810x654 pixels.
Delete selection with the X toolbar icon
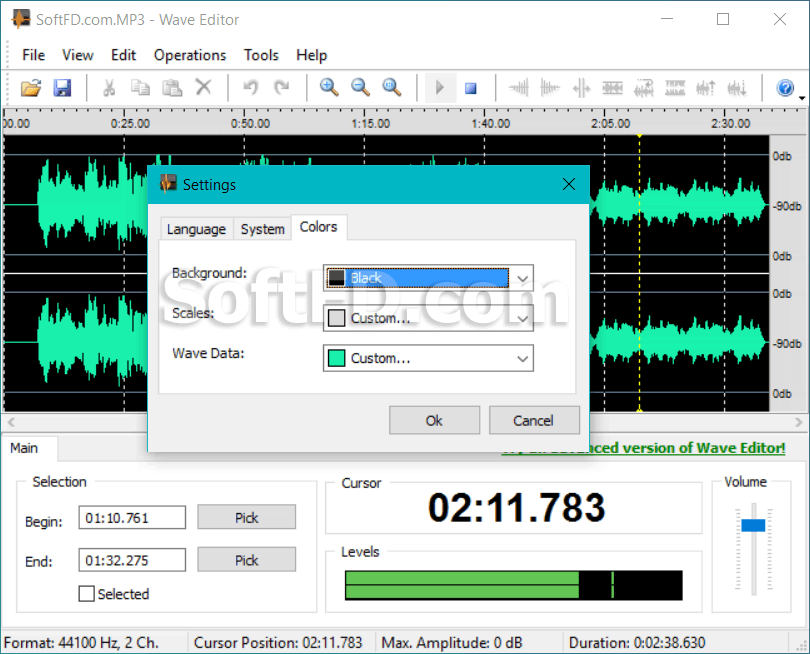click(204, 87)
